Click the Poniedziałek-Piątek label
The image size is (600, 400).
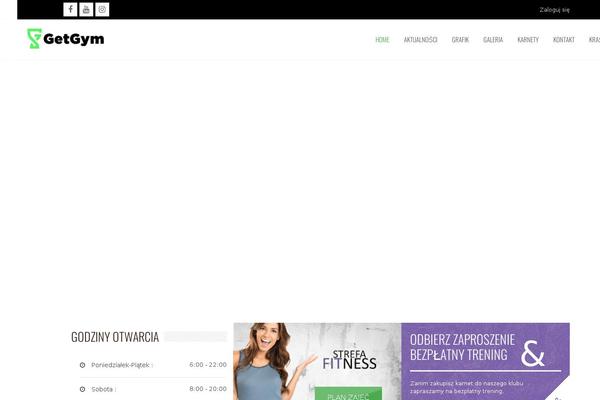click(x=121, y=365)
